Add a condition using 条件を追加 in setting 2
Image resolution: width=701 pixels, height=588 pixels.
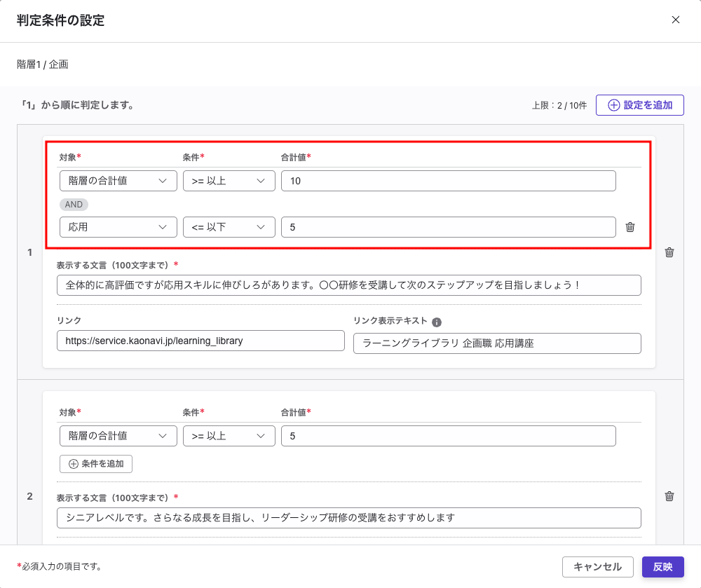click(x=96, y=463)
